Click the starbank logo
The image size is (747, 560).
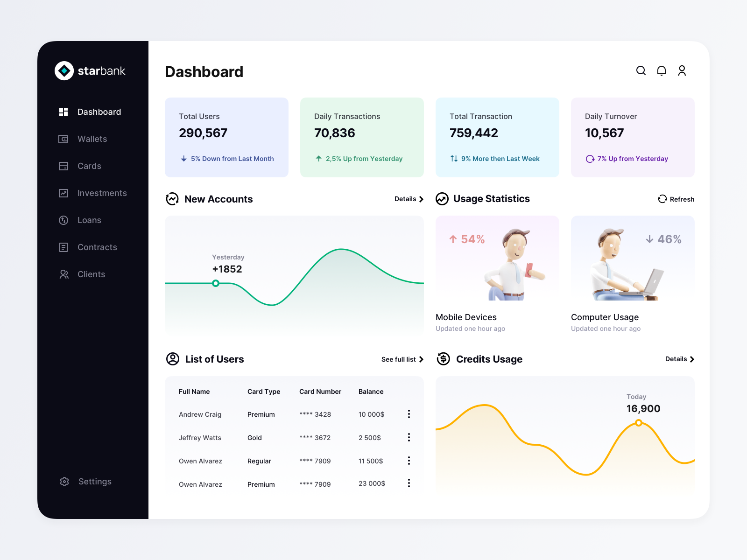click(x=90, y=71)
